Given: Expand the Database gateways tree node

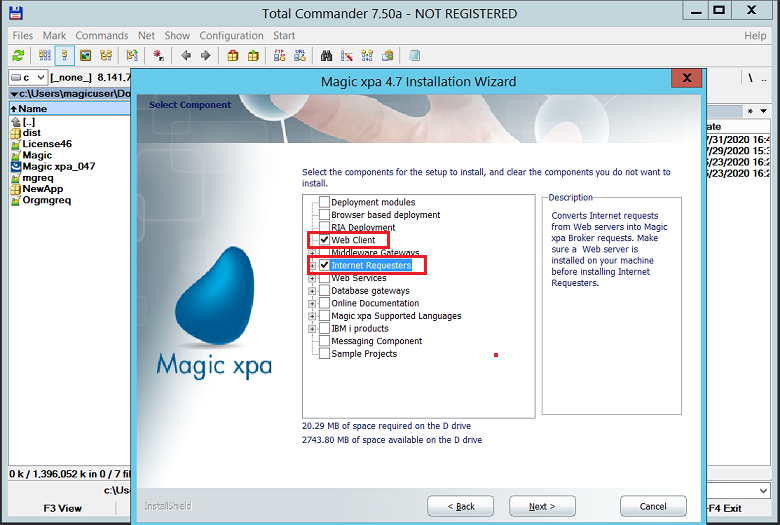Looking at the screenshot, I should tap(312, 291).
